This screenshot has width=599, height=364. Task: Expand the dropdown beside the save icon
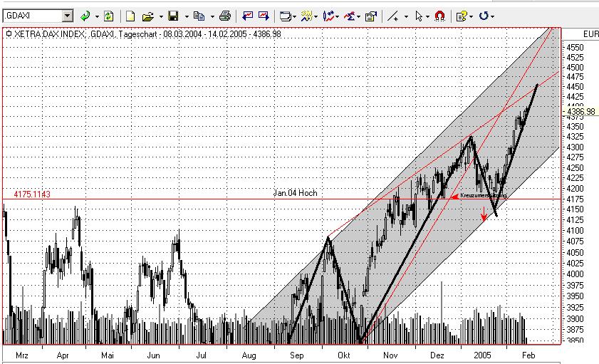[x=187, y=16]
